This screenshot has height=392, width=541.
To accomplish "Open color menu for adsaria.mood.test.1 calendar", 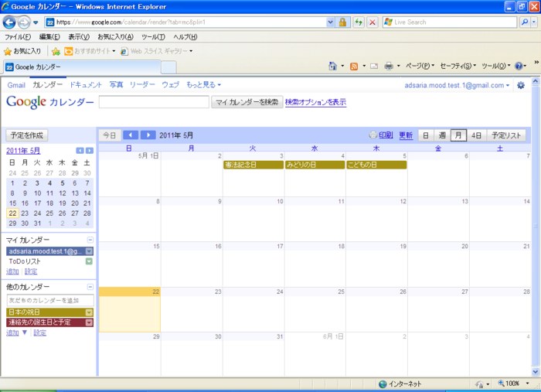I will point(89,251).
